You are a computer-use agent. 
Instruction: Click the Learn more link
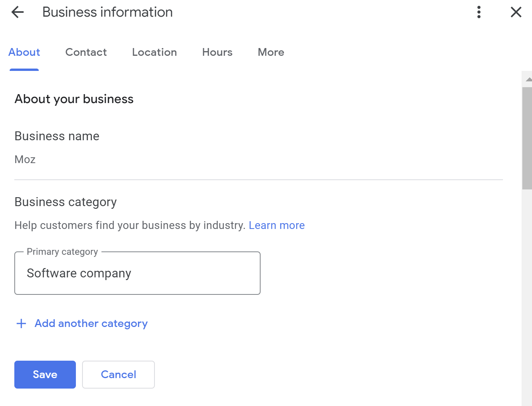click(x=276, y=225)
